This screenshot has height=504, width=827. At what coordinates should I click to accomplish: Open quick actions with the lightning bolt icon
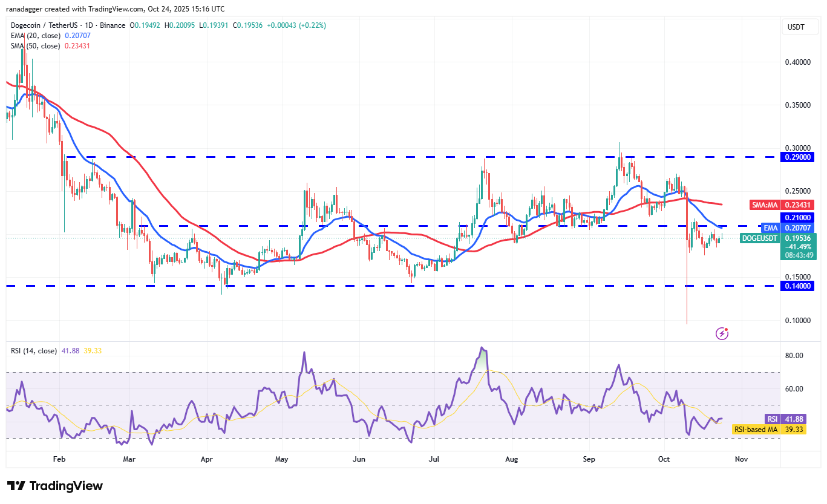(x=722, y=333)
